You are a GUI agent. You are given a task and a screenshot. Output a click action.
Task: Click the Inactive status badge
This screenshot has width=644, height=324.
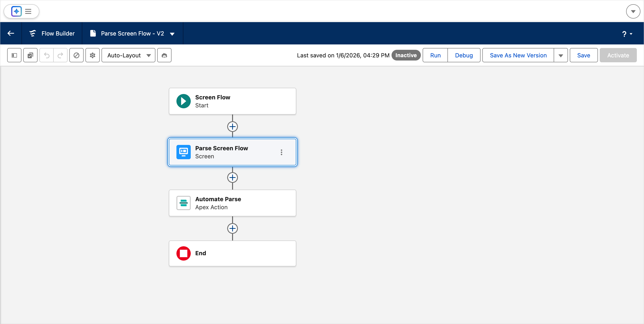[406, 55]
